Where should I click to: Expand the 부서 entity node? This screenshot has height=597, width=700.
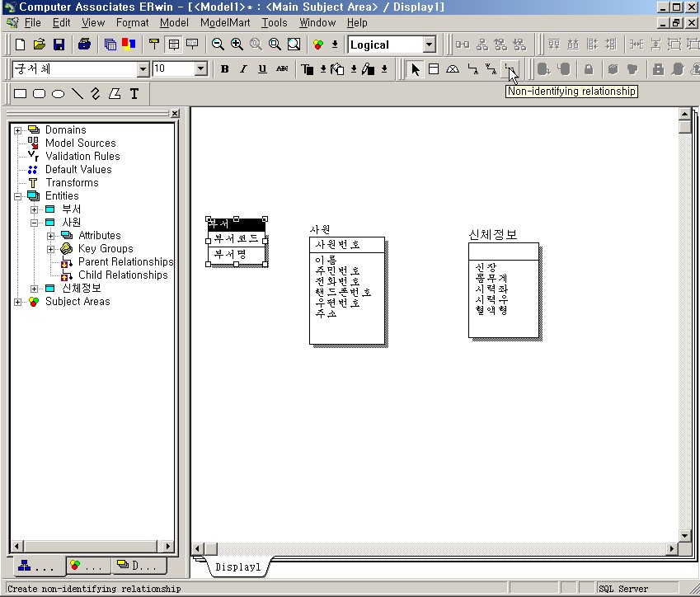[x=34, y=209]
